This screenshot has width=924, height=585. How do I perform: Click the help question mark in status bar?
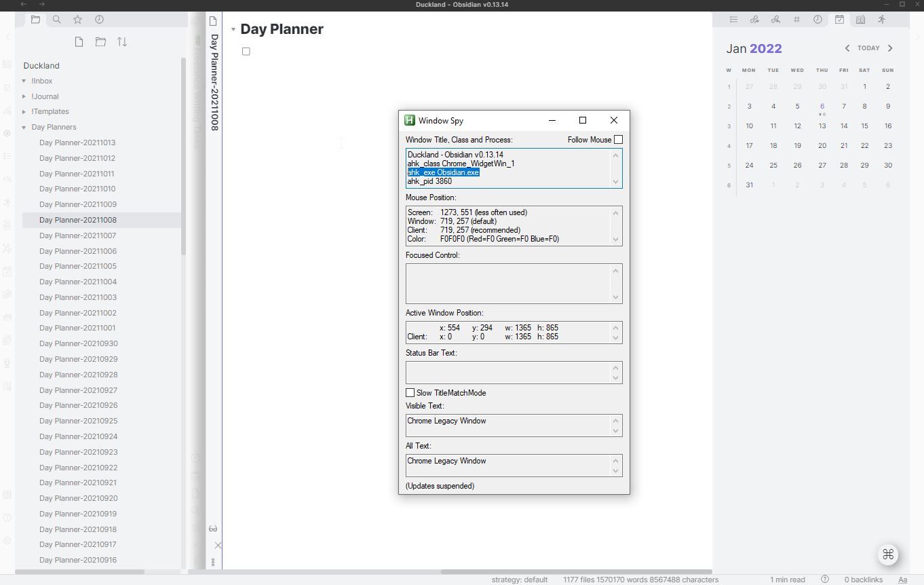click(825, 580)
